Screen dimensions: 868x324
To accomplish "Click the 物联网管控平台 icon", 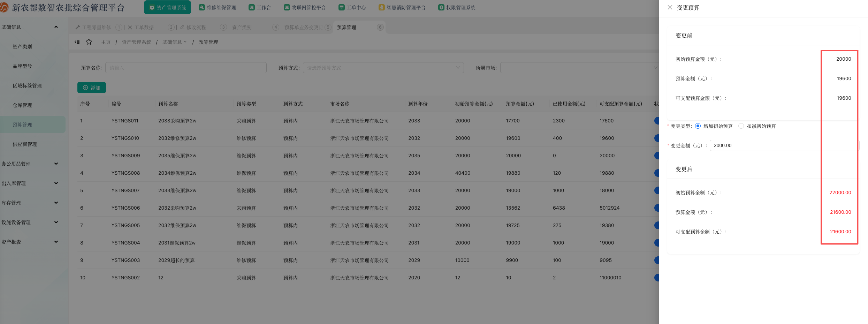I will tap(287, 7).
